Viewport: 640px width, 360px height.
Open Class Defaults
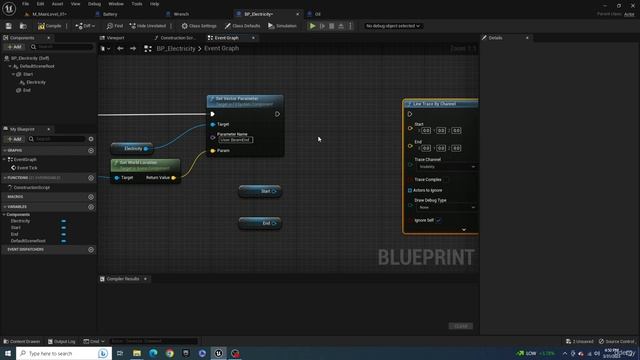tap(242, 26)
